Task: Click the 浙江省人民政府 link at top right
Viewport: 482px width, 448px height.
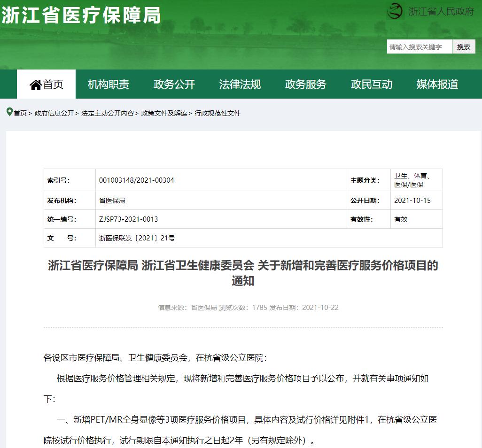Action: 441,11
